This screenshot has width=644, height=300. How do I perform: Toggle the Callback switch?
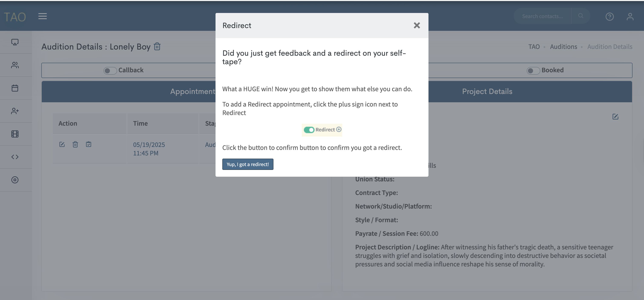pyautogui.click(x=110, y=71)
